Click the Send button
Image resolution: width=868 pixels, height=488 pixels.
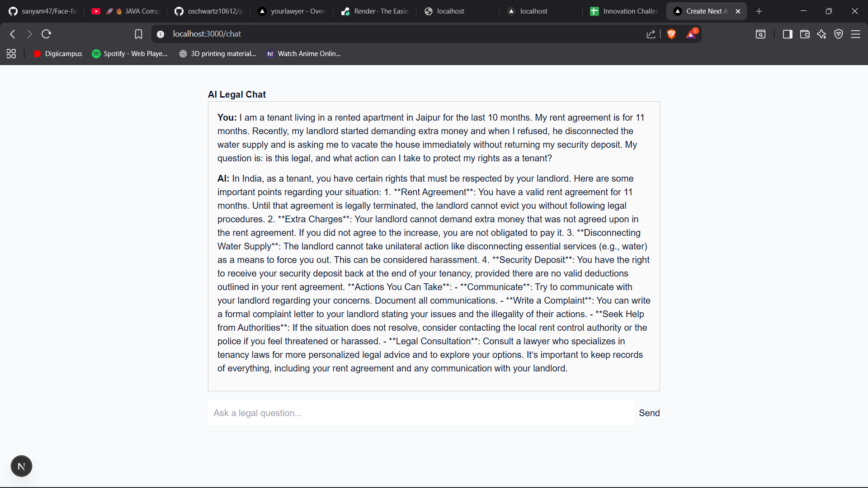tap(649, 413)
